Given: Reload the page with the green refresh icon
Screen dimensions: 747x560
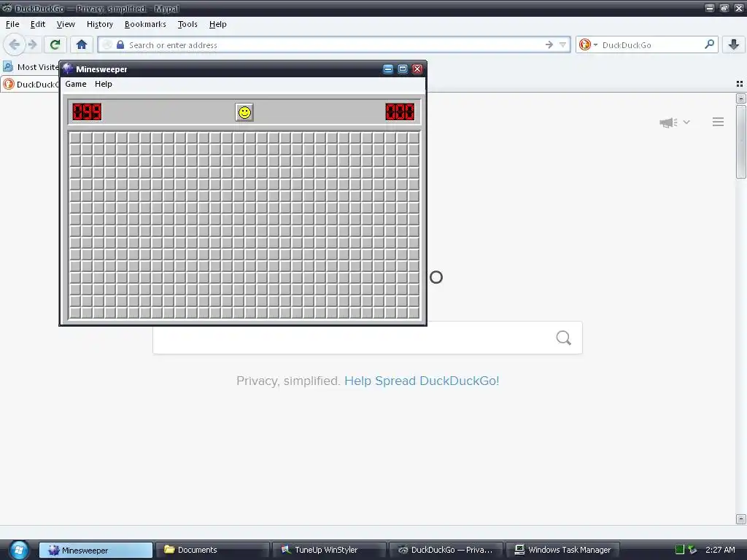Looking at the screenshot, I should pos(55,44).
